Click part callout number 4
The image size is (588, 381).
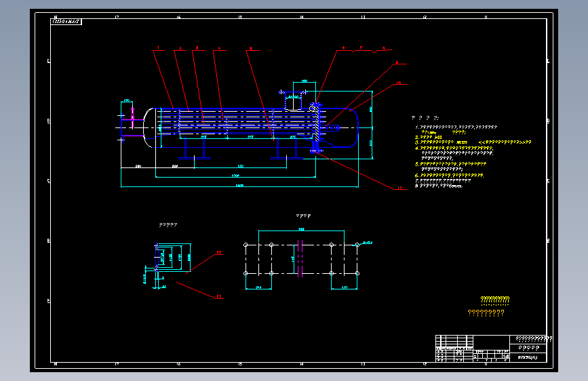219,48
